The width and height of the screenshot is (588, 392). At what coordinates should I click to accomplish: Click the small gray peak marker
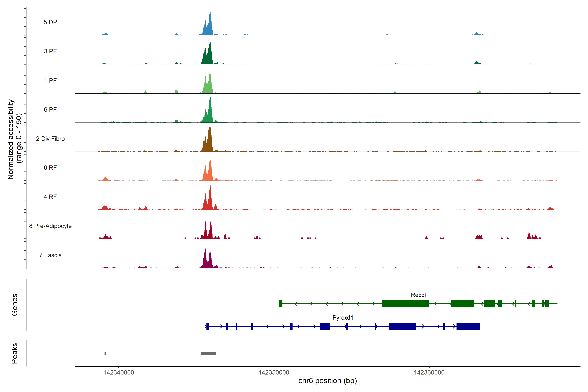pyautogui.click(x=105, y=353)
